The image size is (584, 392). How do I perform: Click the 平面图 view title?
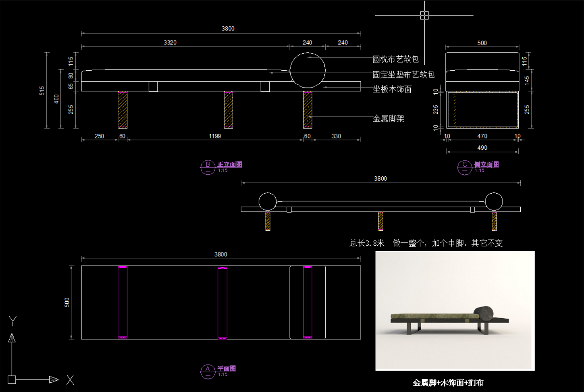226,368
